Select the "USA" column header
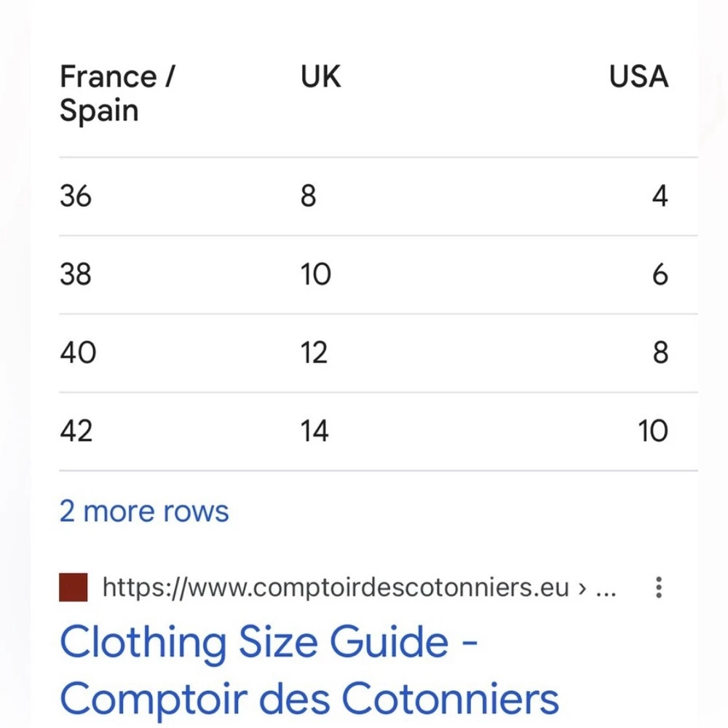Image resolution: width=728 pixels, height=728 pixels. point(638,77)
